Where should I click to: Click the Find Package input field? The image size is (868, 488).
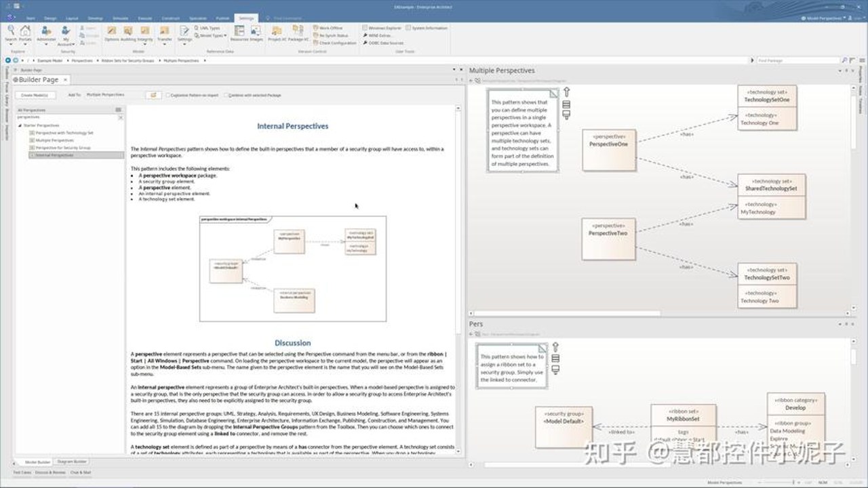point(797,60)
